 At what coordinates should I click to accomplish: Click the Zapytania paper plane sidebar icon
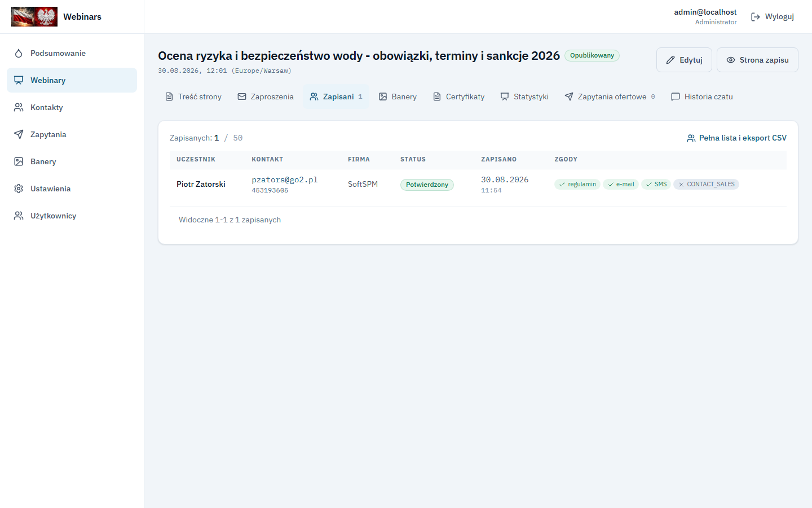tap(19, 134)
